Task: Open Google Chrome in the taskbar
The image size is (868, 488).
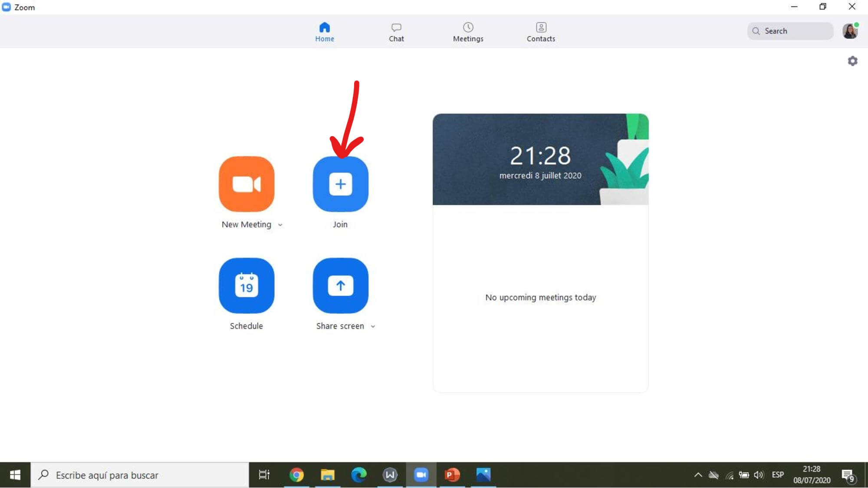Action: 296,475
